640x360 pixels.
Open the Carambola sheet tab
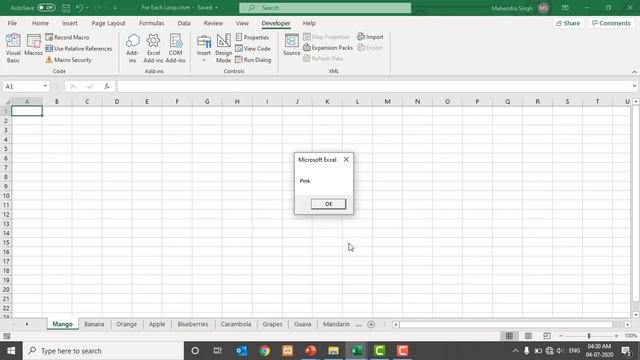pos(236,324)
